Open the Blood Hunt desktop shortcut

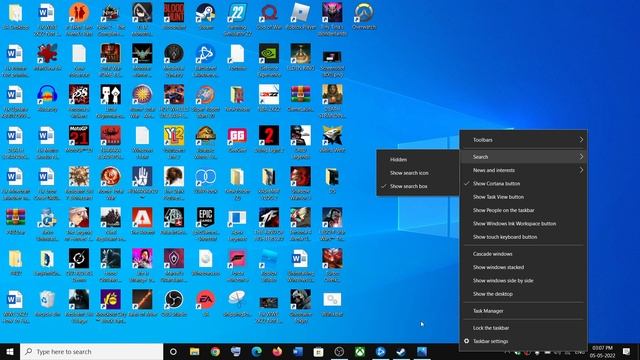(174, 17)
